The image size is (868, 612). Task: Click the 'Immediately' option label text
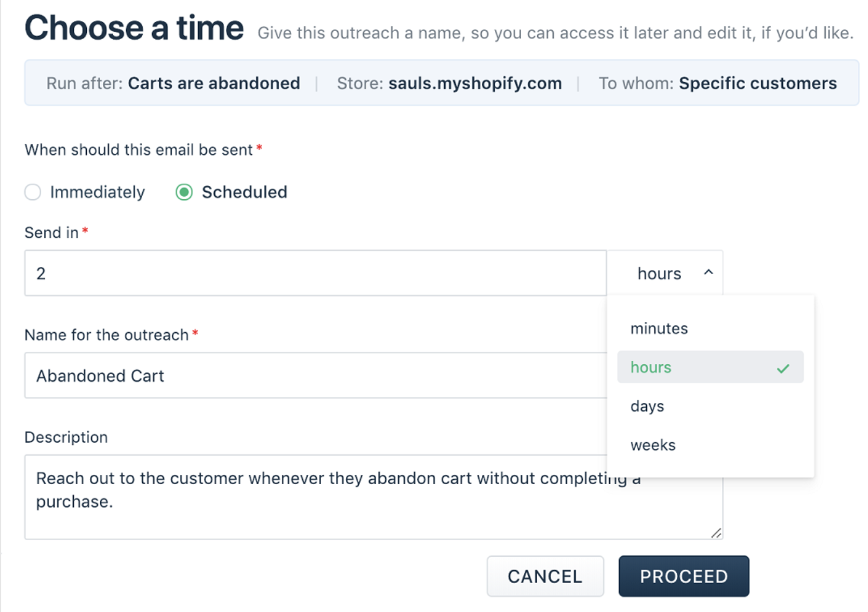point(97,192)
